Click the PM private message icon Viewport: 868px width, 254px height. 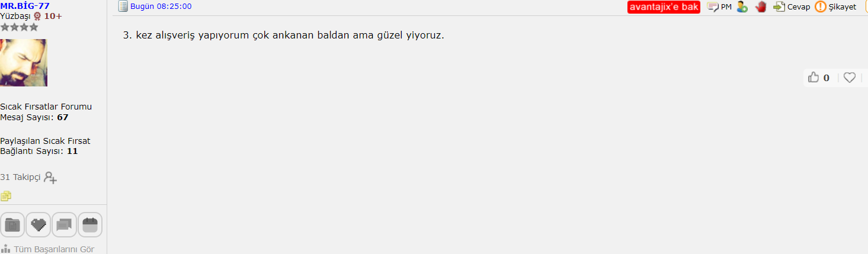point(719,7)
